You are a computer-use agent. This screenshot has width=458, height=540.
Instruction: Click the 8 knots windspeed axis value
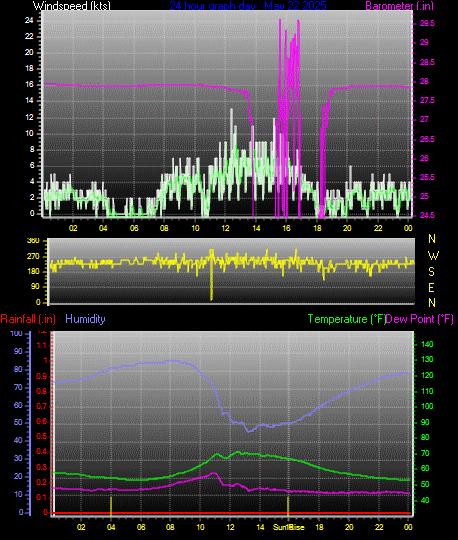32,149
